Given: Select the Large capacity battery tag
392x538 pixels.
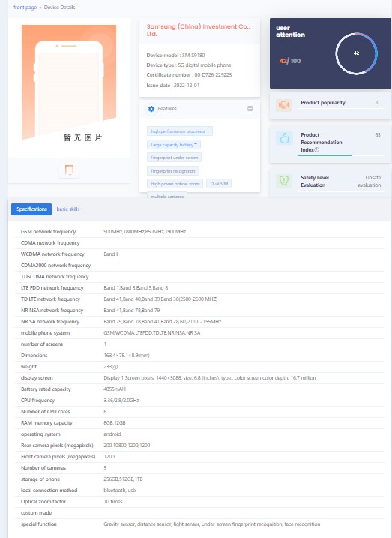Looking at the screenshot, I should click(x=174, y=145).
